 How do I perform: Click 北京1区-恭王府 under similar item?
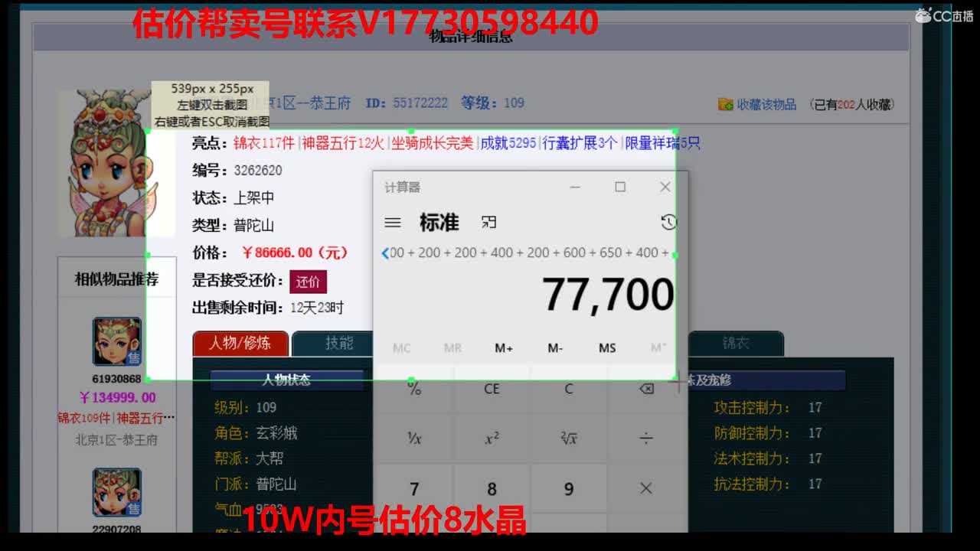(x=116, y=440)
